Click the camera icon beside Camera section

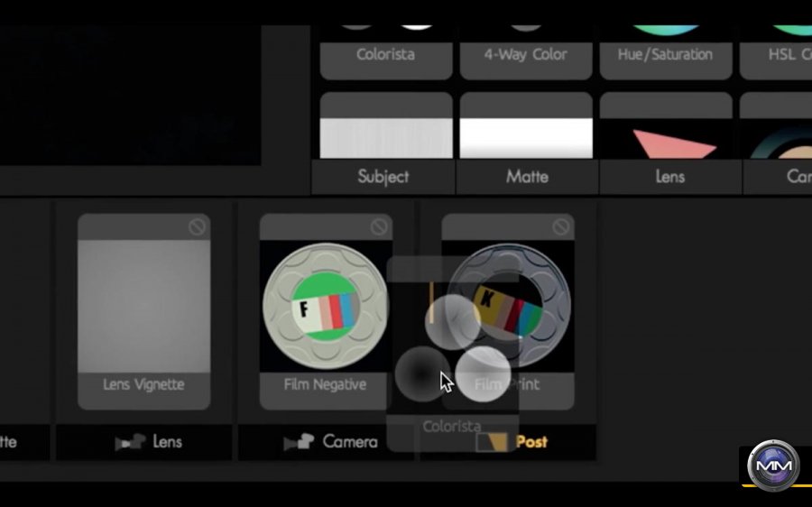tap(299, 442)
